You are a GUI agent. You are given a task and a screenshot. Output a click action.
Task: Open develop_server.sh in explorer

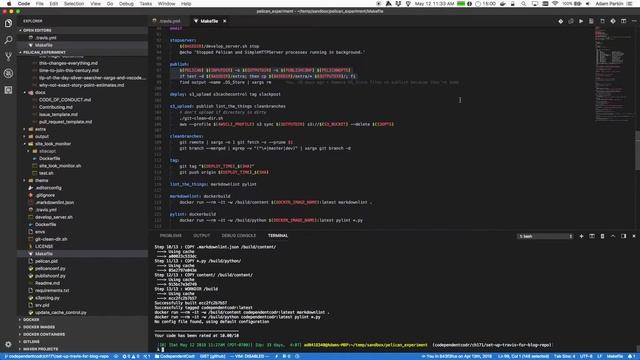click(54, 217)
